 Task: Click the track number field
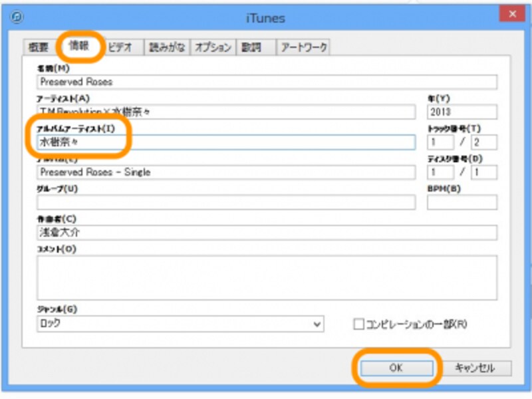pos(440,142)
